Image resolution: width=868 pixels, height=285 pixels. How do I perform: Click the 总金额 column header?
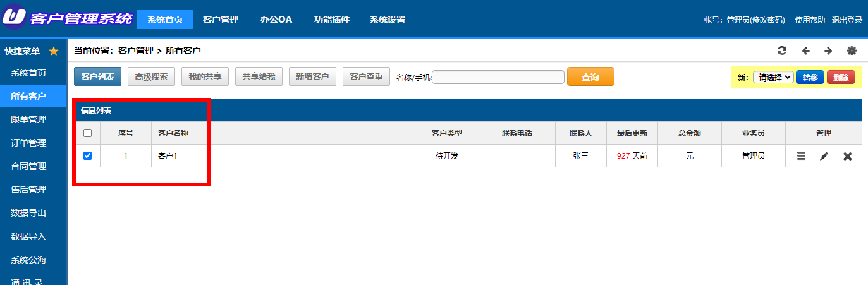click(x=690, y=133)
